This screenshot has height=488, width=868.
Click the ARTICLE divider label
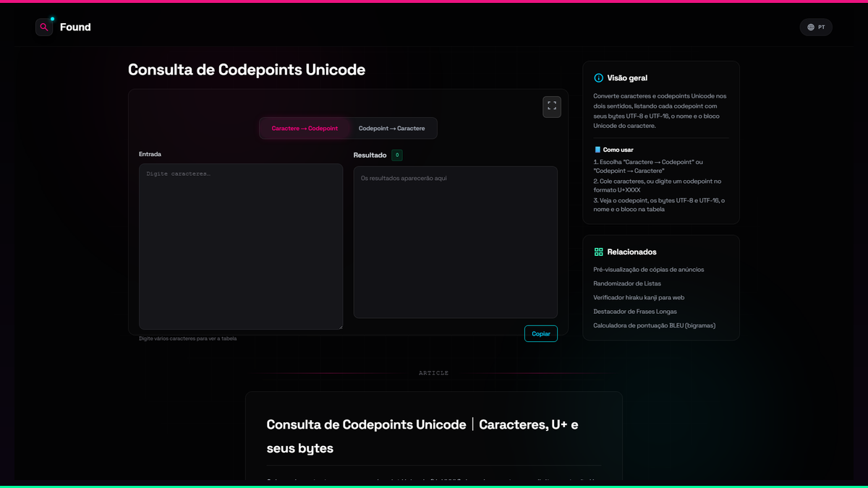(434, 373)
